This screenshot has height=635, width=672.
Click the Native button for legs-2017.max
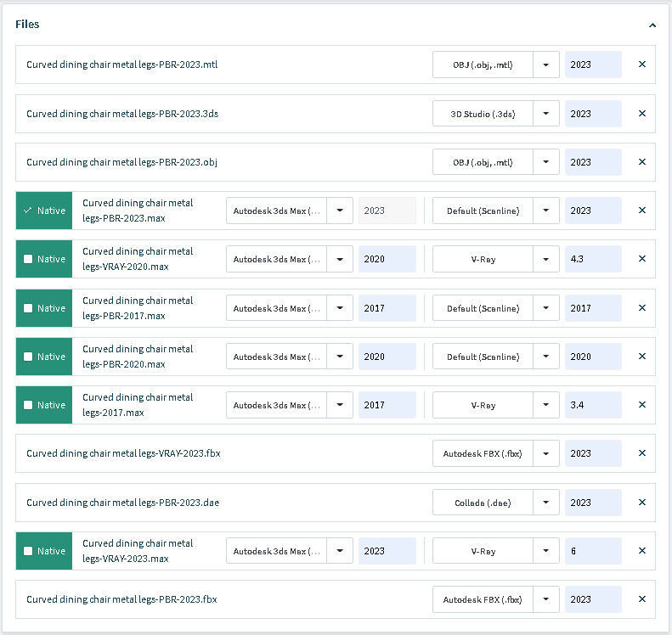[x=44, y=405]
